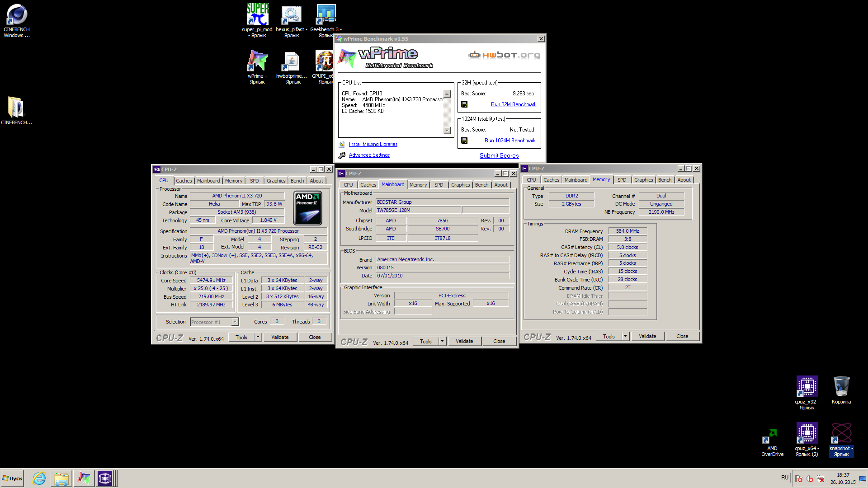Click the Install Missing Libraries page icon
This screenshot has height=488, width=868.
click(342, 145)
